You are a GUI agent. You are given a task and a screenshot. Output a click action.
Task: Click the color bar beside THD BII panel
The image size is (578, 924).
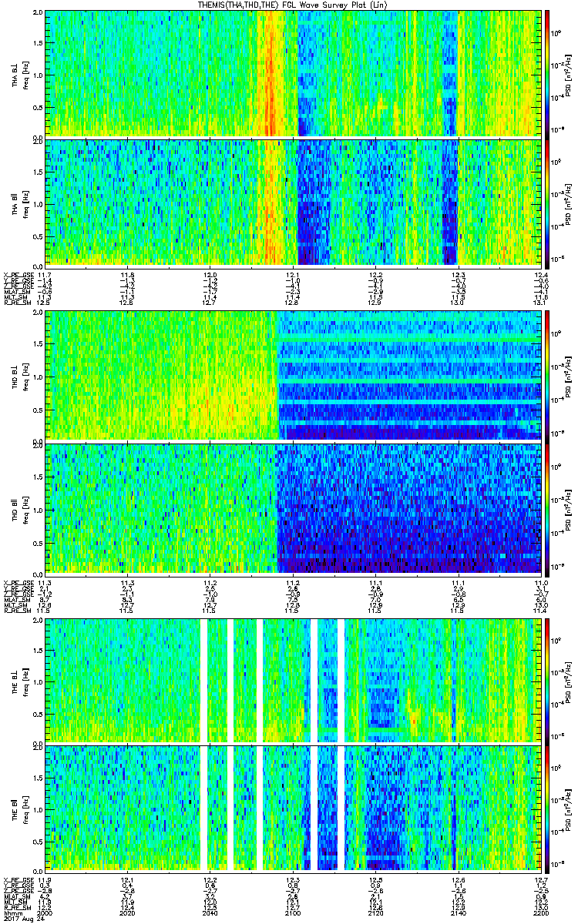click(x=547, y=508)
